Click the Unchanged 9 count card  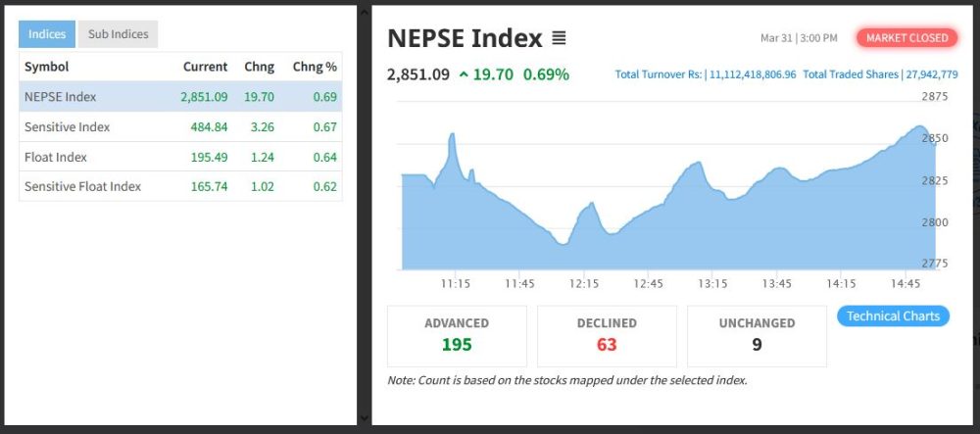click(x=757, y=335)
